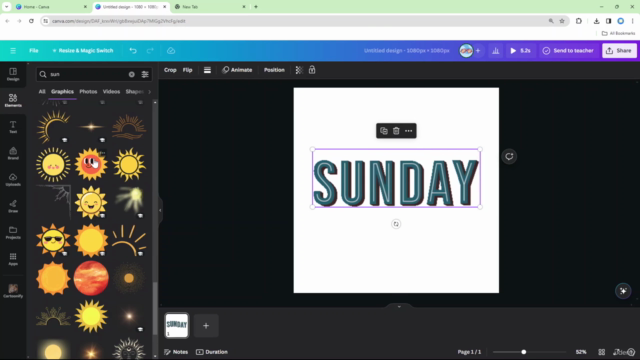640x360 pixels.
Task: Toggle the page thumbnails strip arrow
Action: 399,306
